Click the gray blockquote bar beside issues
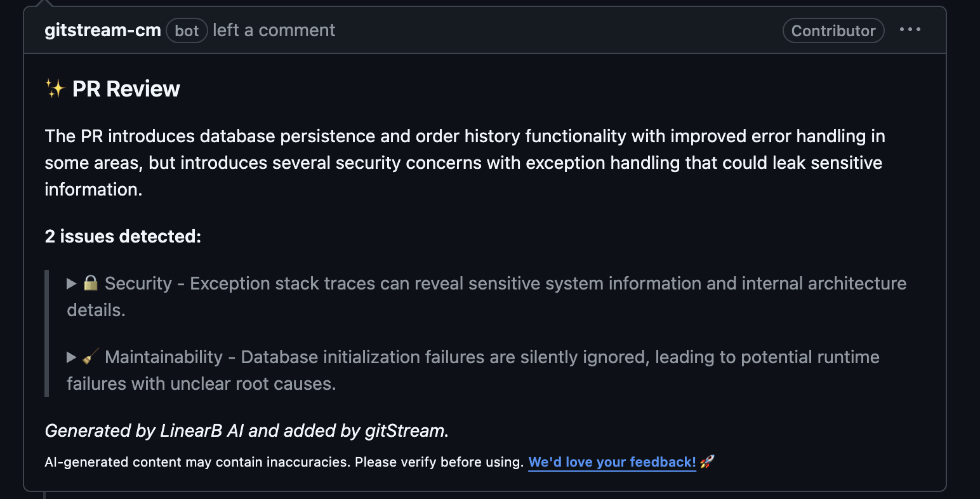 [47, 333]
